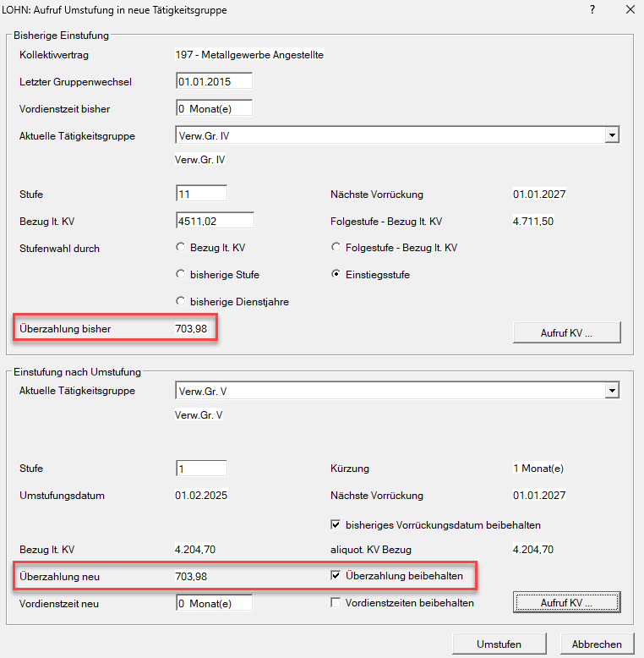Click 'Aufruf KV ...' in Bisherige Einstufung section
Image resolution: width=644 pixels, height=658 pixels.
566,332
